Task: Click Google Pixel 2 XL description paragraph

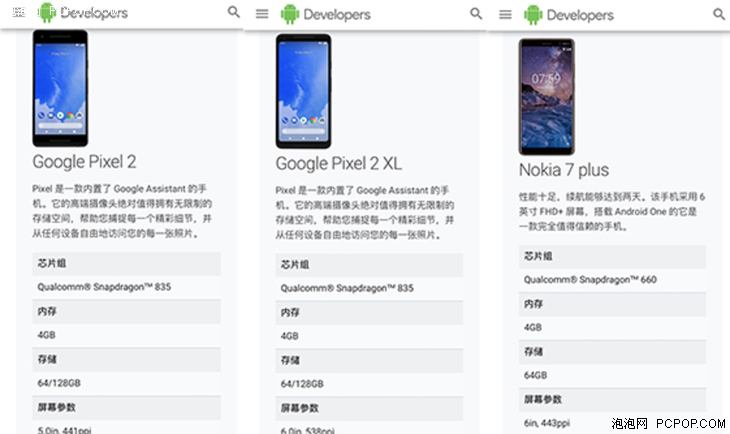Action: click(x=365, y=212)
